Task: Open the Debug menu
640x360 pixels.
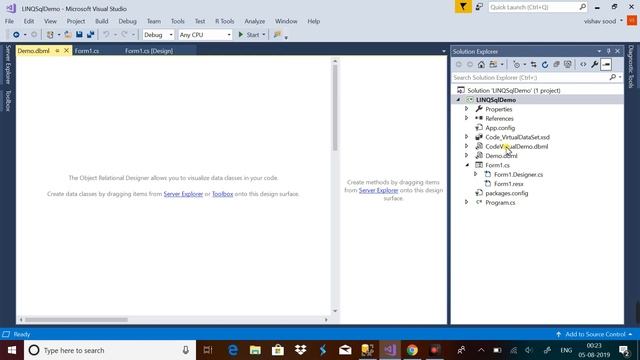Action: click(x=127, y=21)
